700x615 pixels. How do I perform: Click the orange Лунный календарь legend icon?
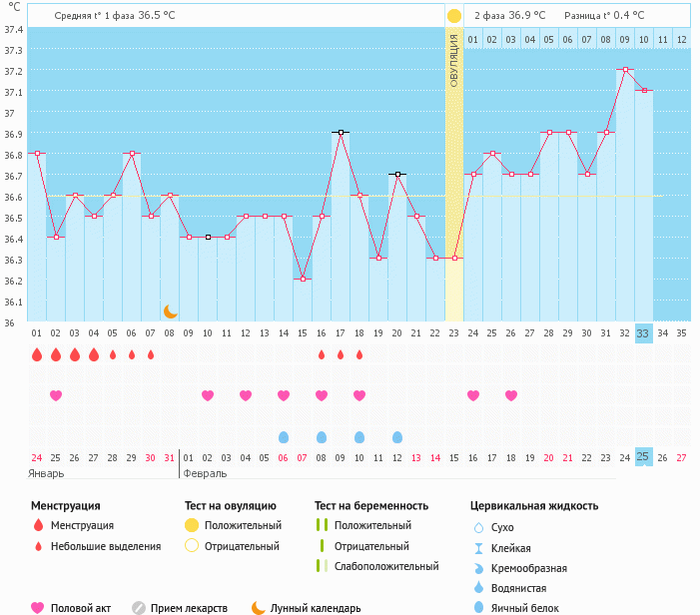point(259,607)
